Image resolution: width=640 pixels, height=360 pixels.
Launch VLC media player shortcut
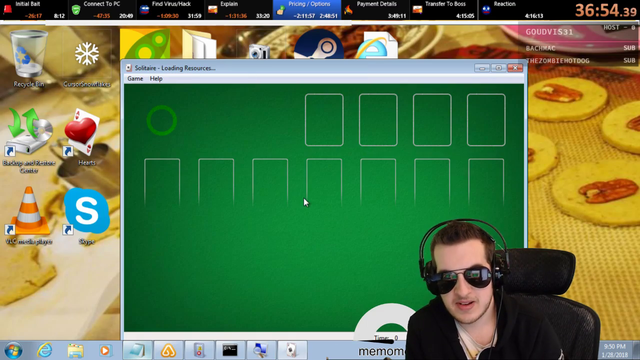[x=29, y=216]
